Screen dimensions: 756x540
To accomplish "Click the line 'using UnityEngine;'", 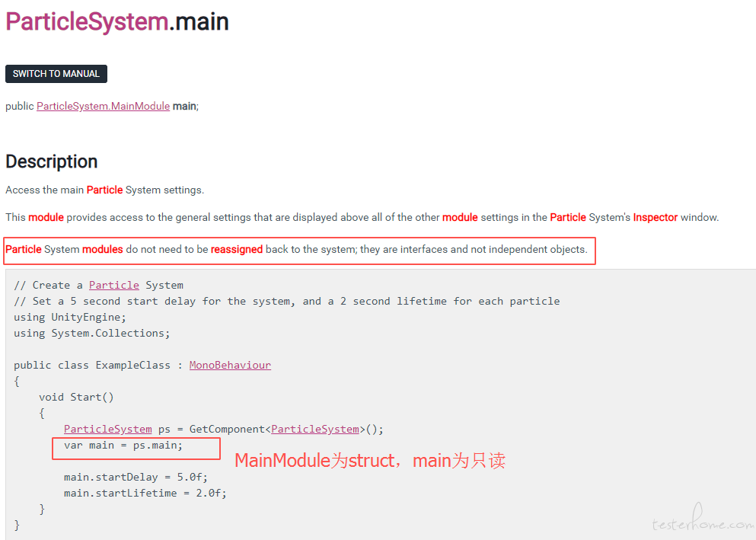I will click(x=70, y=317).
